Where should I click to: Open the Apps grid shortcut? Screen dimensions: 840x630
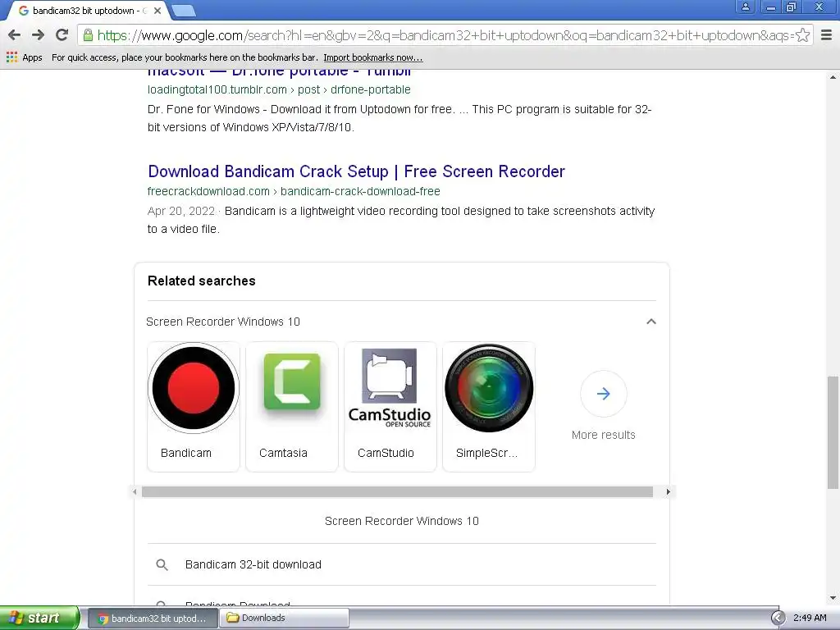(x=24, y=57)
